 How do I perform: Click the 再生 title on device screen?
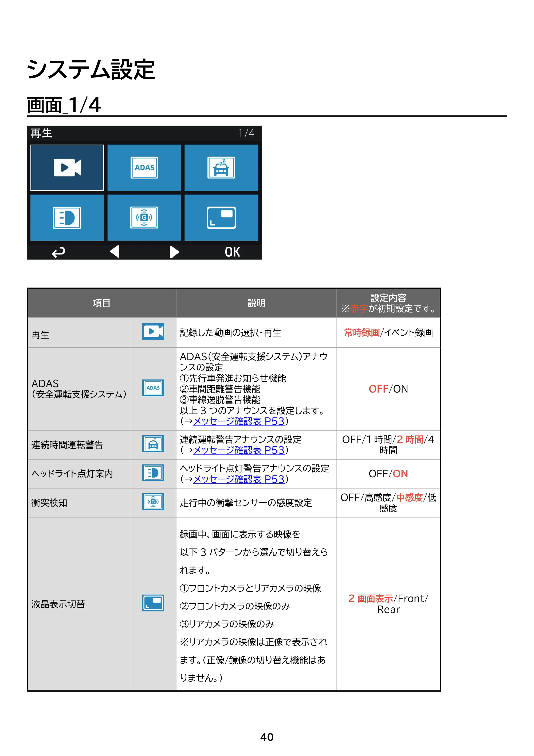[x=41, y=133]
